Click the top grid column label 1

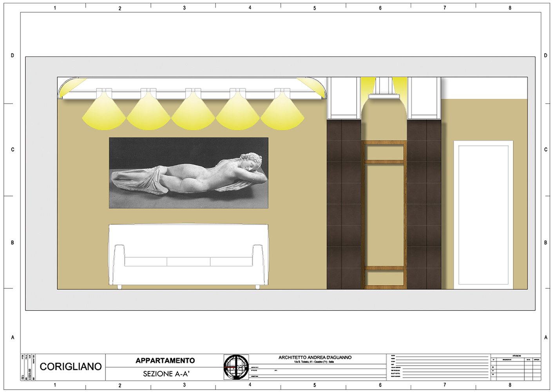[55, 8]
